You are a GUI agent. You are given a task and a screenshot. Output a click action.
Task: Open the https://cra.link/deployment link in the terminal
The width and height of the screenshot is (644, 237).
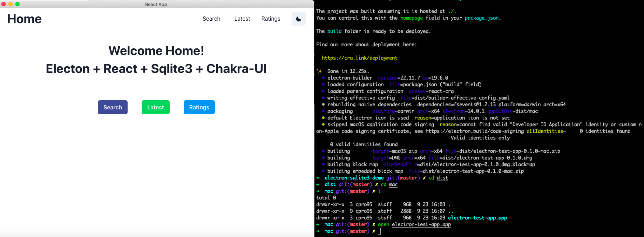pos(360,58)
